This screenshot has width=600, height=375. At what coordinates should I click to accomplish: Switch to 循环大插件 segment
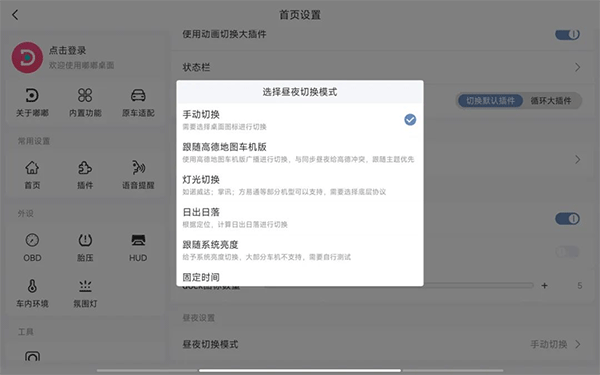coord(551,101)
